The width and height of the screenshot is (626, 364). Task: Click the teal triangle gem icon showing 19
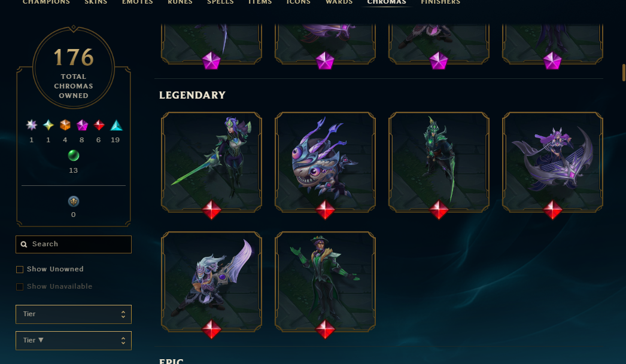pyautogui.click(x=116, y=125)
